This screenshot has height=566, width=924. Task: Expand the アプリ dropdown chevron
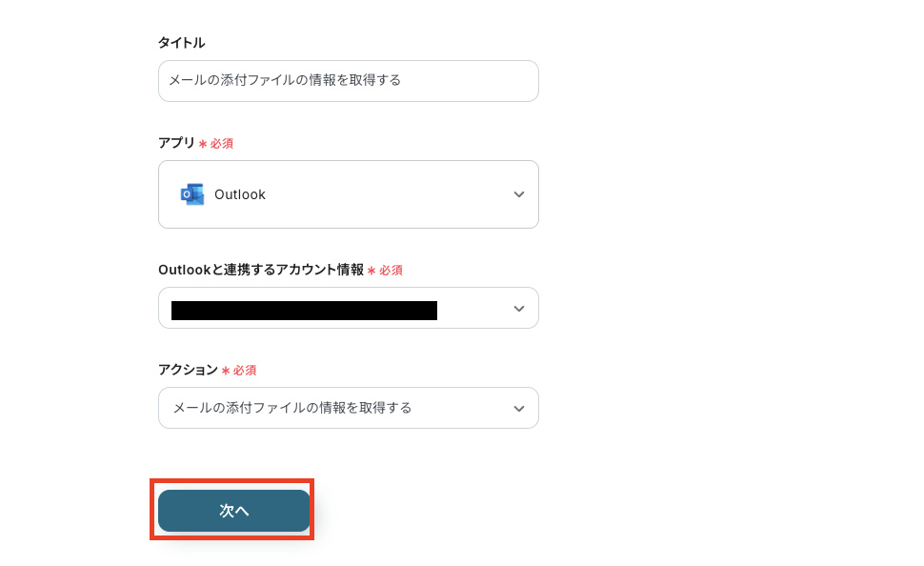(x=519, y=194)
